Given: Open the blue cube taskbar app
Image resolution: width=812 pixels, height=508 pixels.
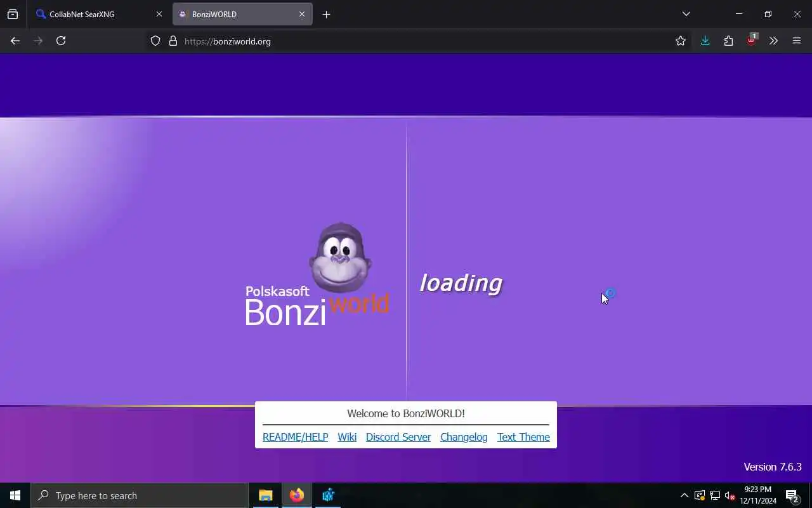Looking at the screenshot, I should pos(328,495).
